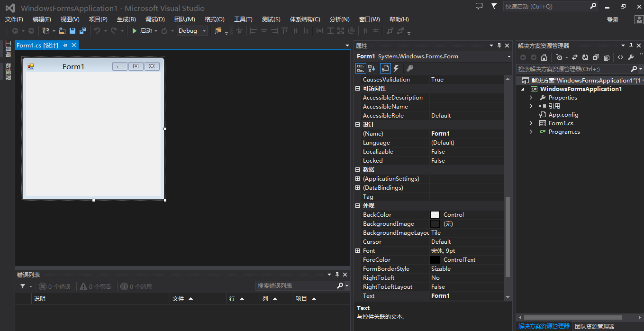Click the 快速启动 search box
This screenshot has width=644, height=331.
(x=552, y=6)
